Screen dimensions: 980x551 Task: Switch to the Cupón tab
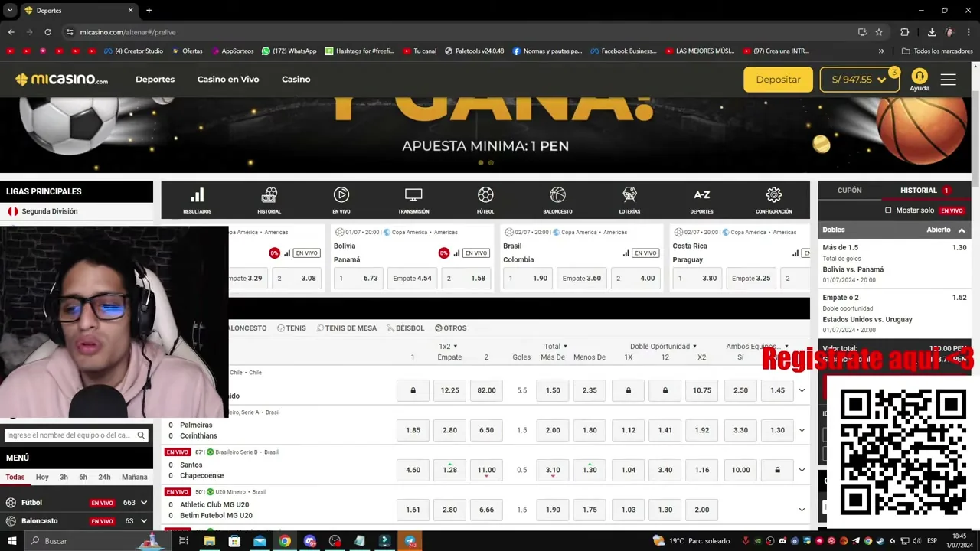point(849,191)
